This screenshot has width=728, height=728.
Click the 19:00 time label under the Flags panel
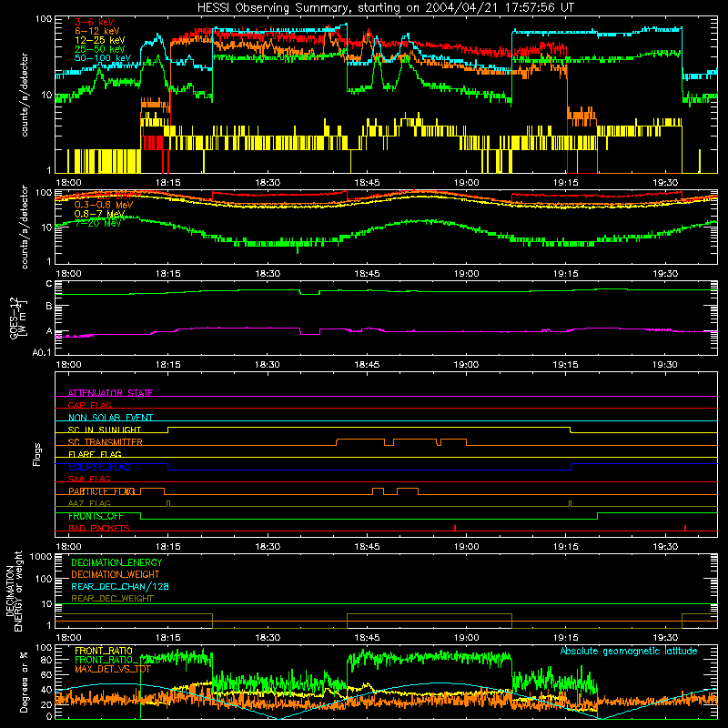(x=466, y=547)
